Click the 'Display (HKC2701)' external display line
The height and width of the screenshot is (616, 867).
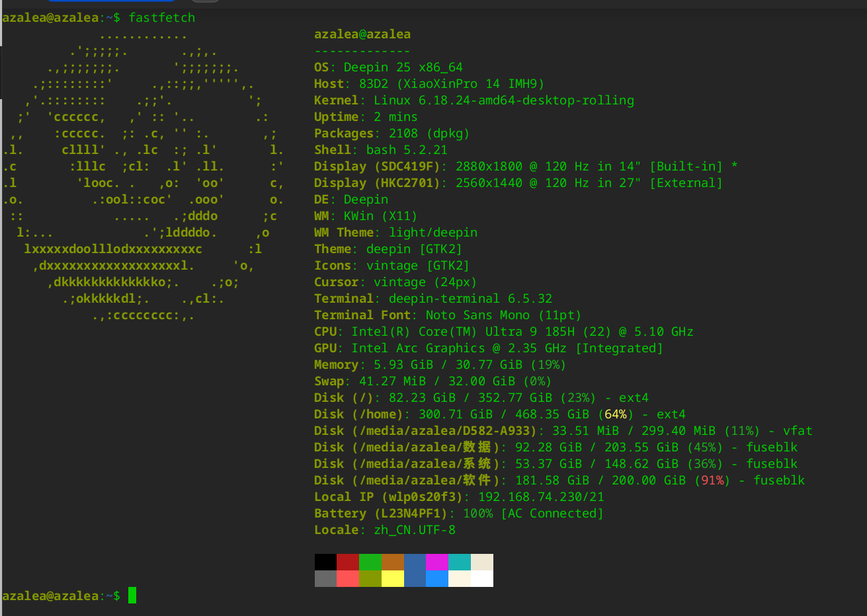[518, 183]
